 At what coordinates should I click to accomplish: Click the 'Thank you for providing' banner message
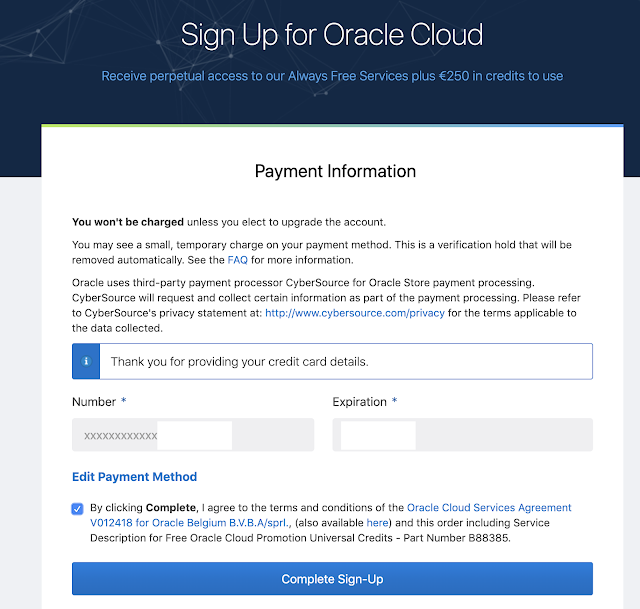tap(240, 361)
